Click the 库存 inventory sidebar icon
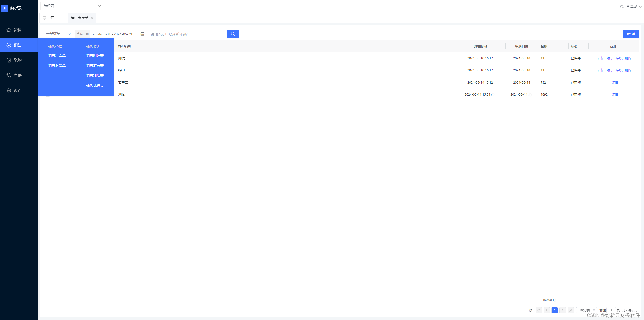 tap(9, 75)
